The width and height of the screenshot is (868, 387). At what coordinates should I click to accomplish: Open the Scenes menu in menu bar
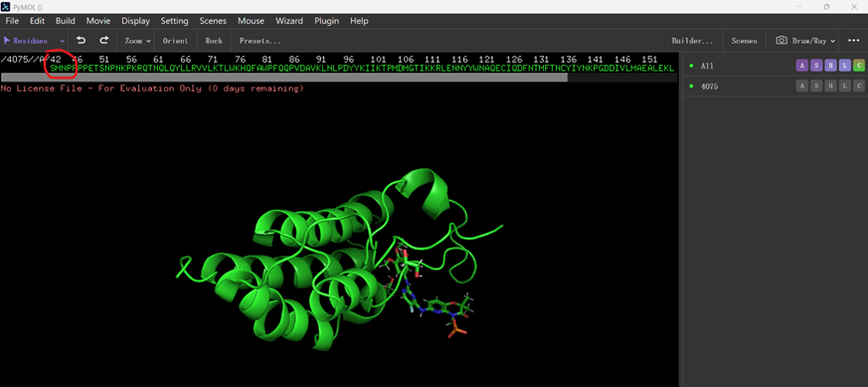point(213,21)
